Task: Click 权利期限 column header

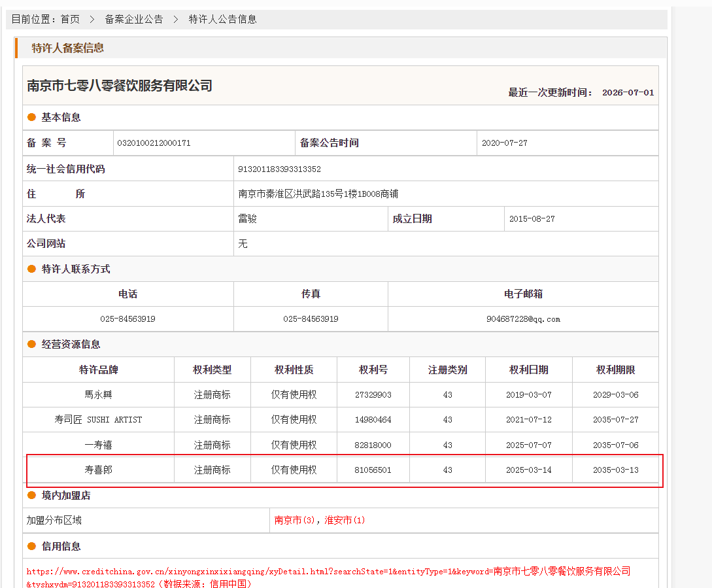Action: point(616,370)
